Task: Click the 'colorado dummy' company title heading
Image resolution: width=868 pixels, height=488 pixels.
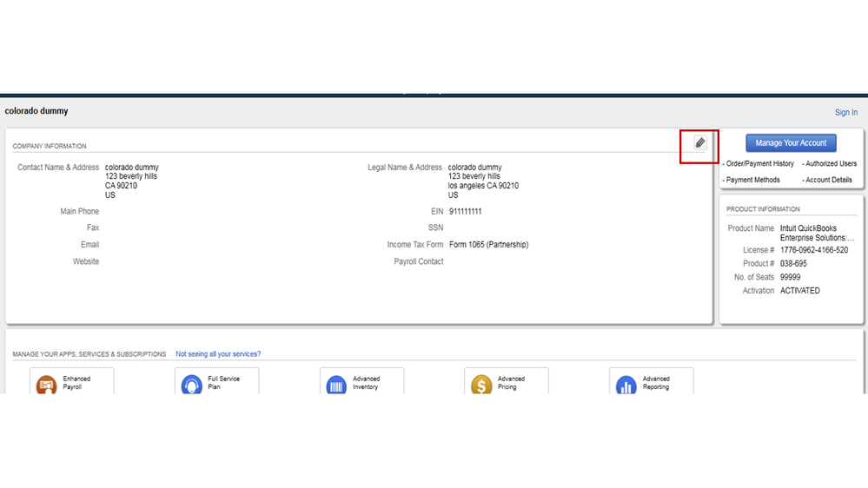Action: pos(36,111)
